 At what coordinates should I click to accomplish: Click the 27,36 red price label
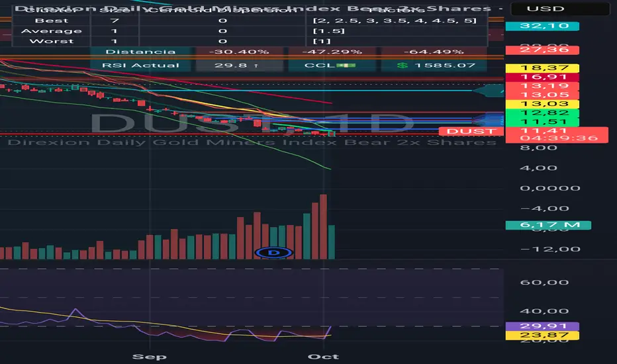528,50
